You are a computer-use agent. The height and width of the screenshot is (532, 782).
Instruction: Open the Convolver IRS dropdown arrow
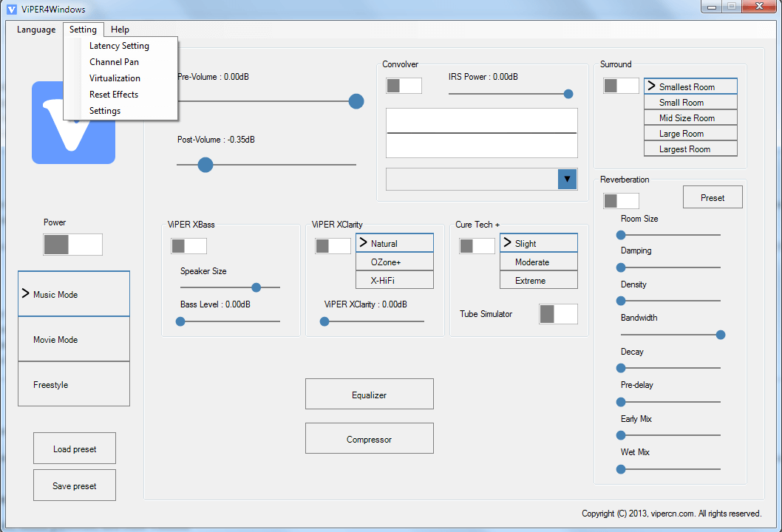(x=567, y=179)
